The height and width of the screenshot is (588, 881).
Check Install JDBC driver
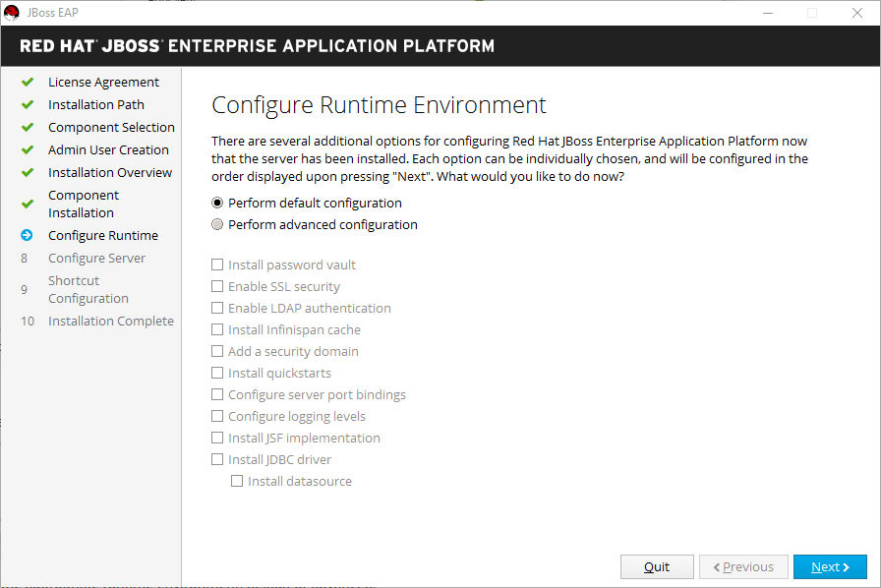[215, 459]
